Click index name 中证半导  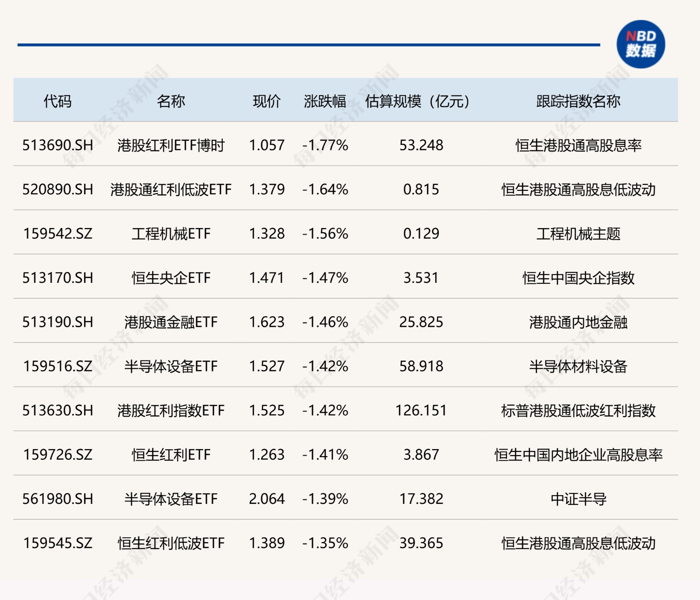coord(578,500)
